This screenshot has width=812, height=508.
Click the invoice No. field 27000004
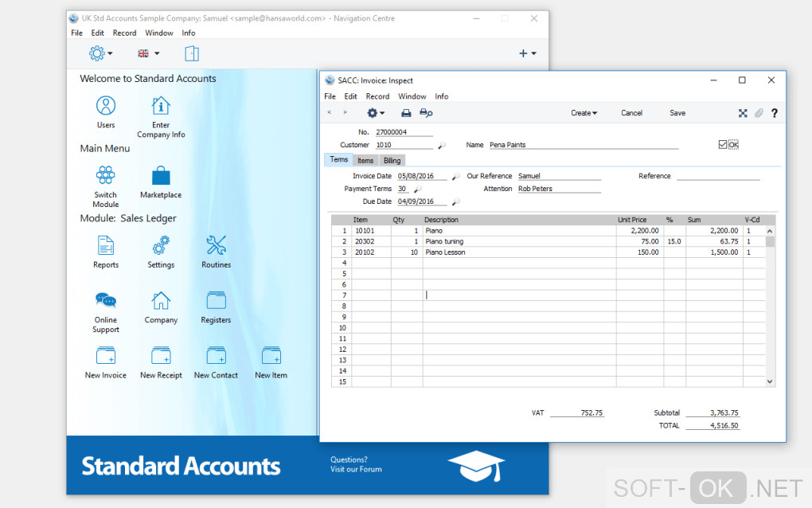click(404, 132)
